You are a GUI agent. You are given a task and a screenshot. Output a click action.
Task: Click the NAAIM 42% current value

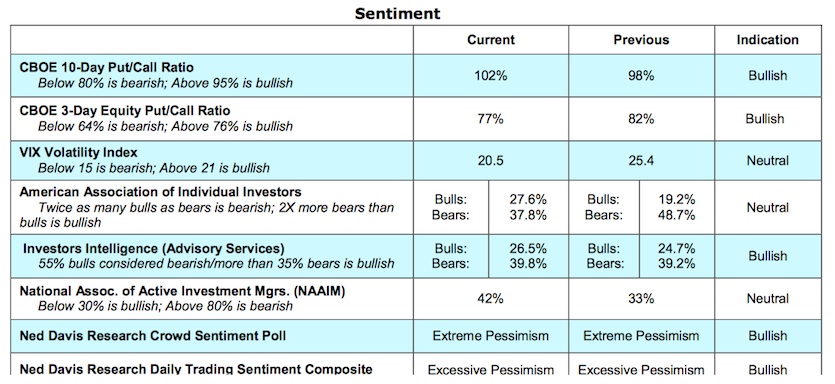(490, 299)
